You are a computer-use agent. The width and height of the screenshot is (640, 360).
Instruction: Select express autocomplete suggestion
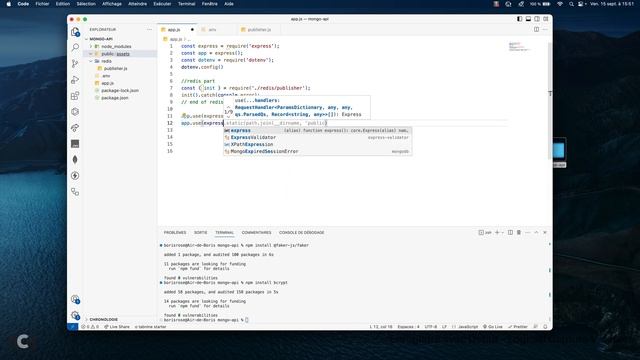point(318,130)
